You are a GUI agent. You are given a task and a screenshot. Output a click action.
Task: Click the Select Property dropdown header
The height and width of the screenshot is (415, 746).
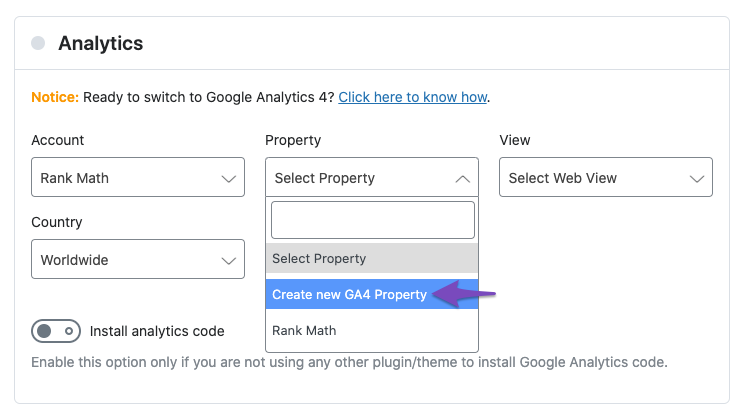(x=372, y=177)
